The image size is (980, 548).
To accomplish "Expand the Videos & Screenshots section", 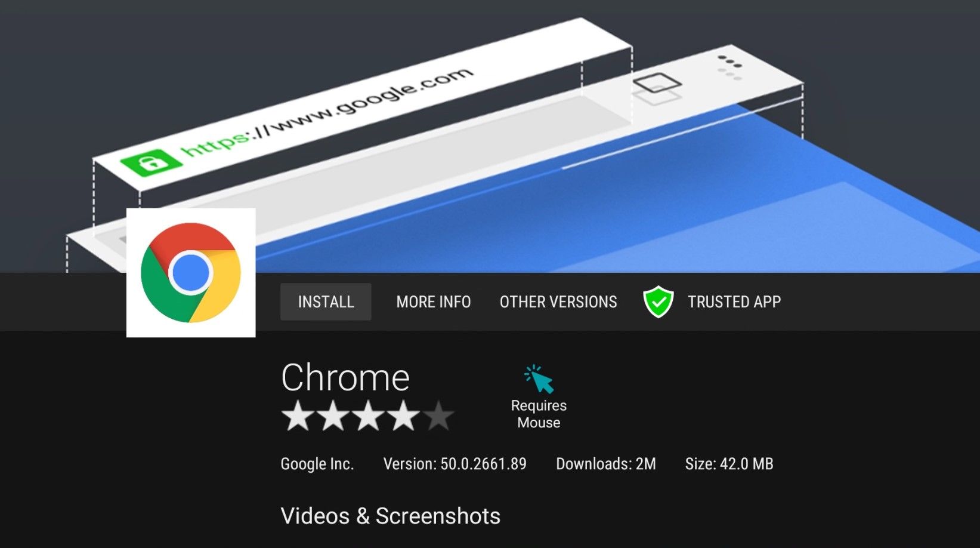I will (x=391, y=515).
